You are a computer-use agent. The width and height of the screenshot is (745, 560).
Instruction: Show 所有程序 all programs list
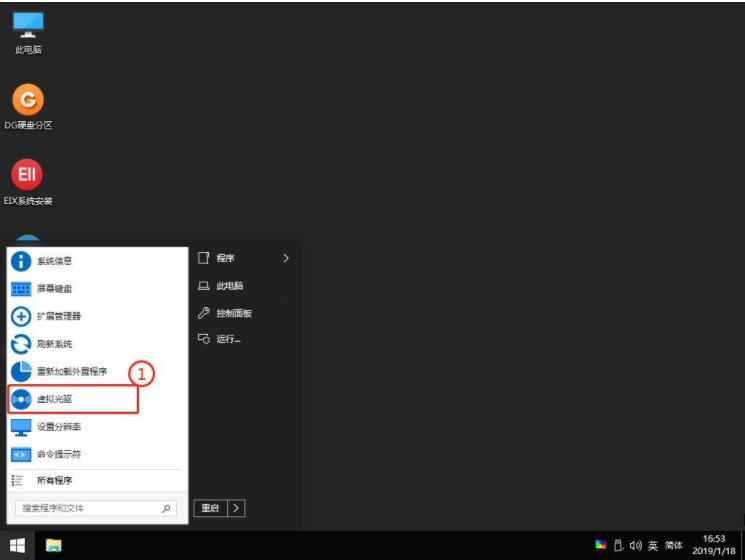pos(54,481)
